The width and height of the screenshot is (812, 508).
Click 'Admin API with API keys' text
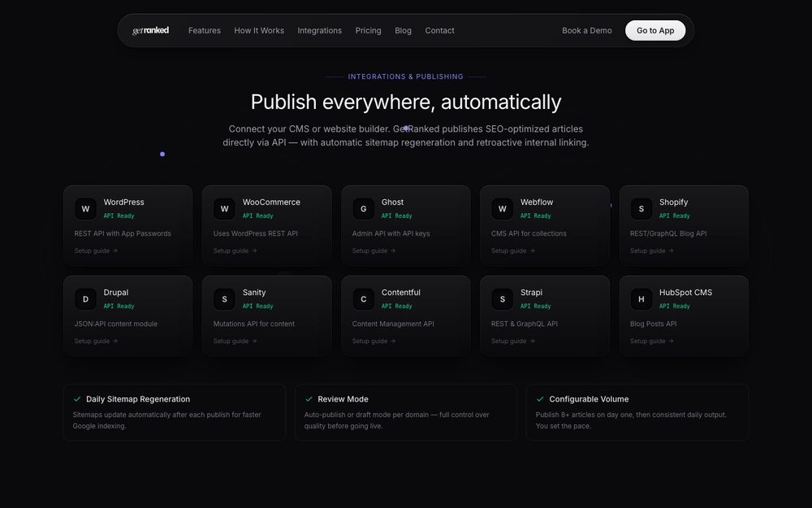coord(391,234)
